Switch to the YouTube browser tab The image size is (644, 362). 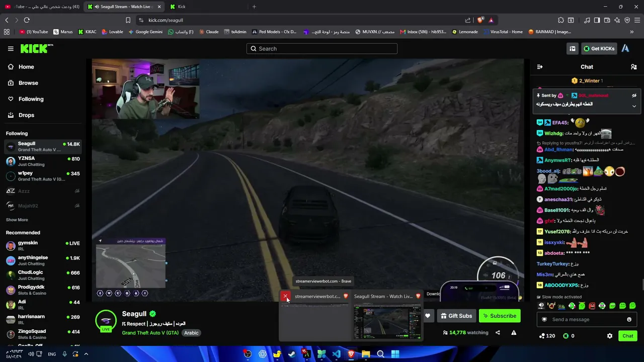pyautogui.click(x=42, y=7)
